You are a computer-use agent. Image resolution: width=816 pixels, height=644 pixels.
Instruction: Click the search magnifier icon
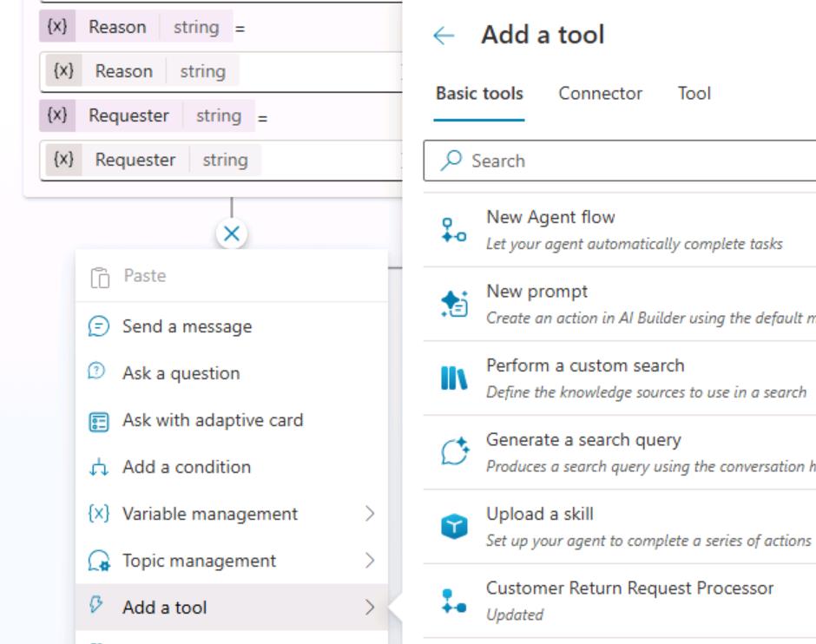[x=451, y=161]
